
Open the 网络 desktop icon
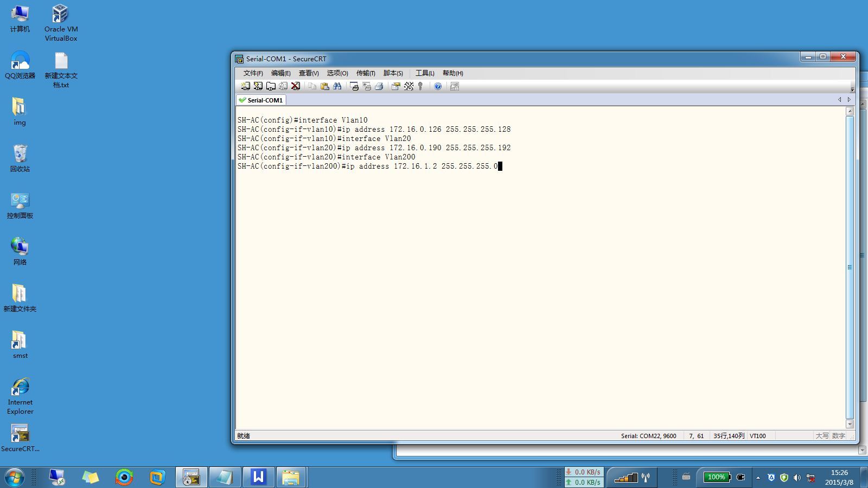tap(20, 252)
